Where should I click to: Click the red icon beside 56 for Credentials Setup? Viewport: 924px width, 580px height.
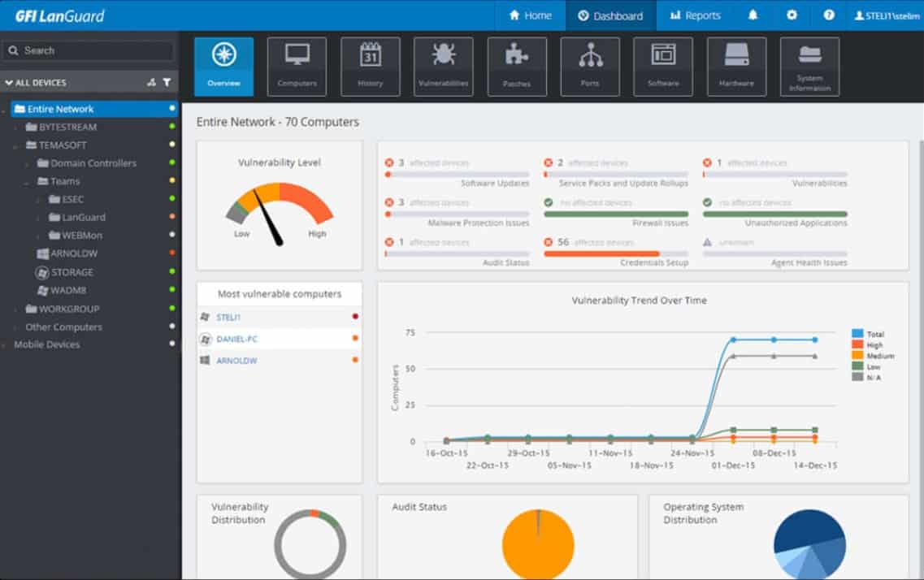pyautogui.click(x=548, y=242)
